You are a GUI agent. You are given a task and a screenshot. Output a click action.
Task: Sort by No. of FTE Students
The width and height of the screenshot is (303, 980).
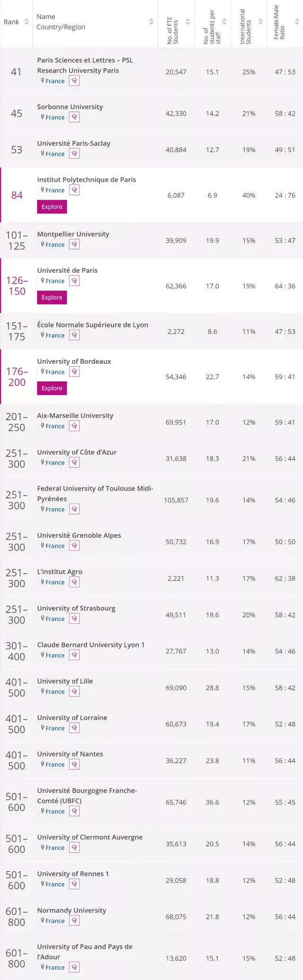tap(187, 22)
